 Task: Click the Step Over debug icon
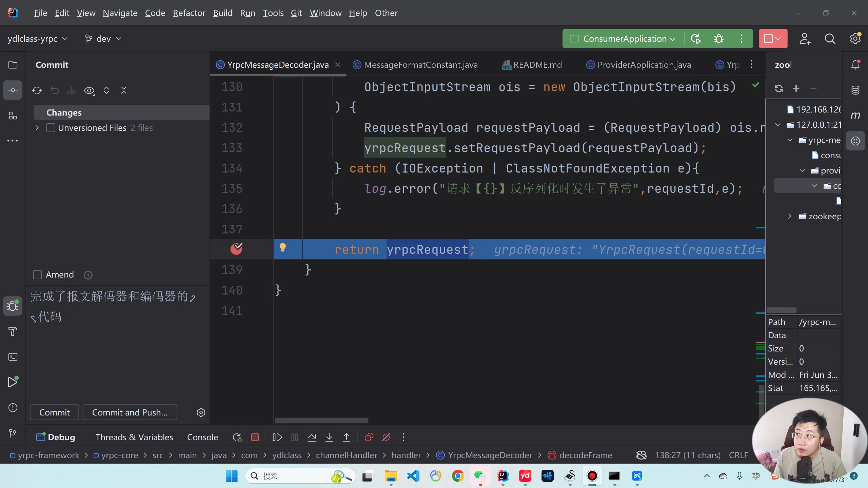[x=312, y=437]
